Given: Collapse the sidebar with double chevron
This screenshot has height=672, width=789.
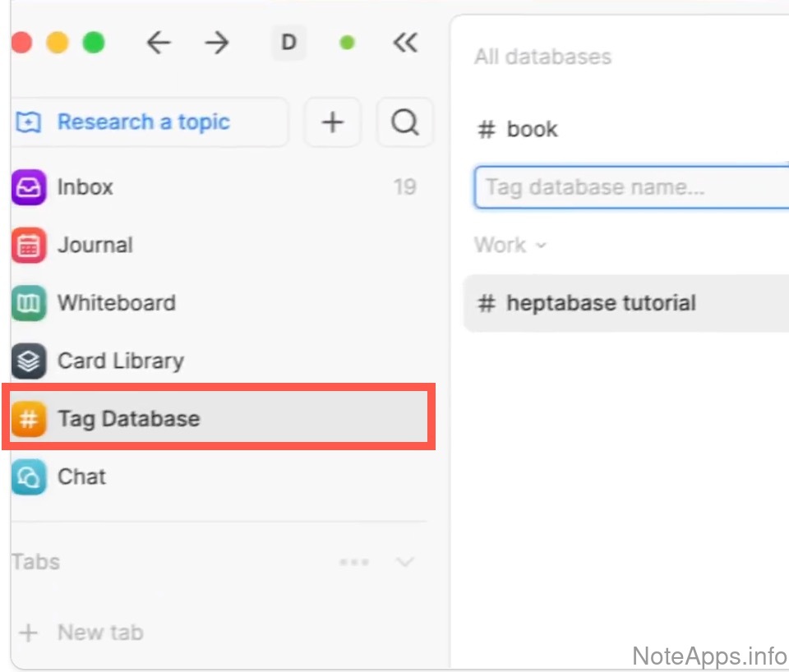Looking at the screenshot, I should [405, 43].
